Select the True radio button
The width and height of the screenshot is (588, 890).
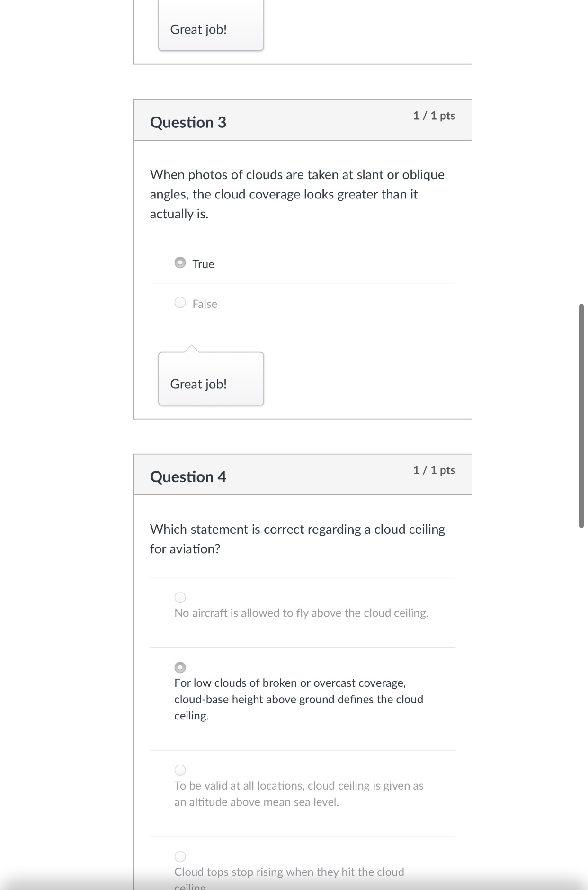click(x=180, y=263)
